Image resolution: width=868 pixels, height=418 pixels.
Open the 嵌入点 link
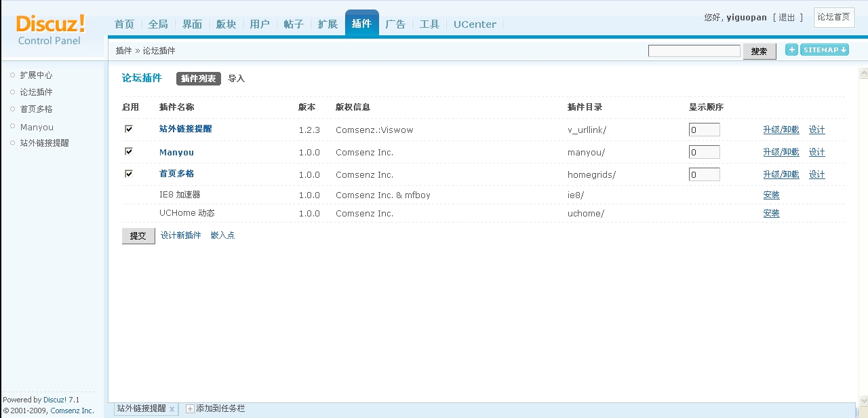[x=223, y=235]
